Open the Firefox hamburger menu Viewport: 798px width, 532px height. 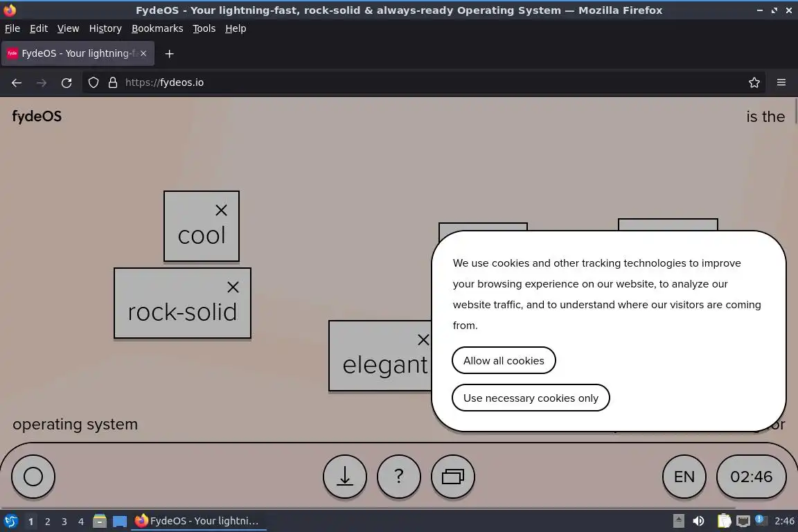pyautogui.click(x=781, y=82)
